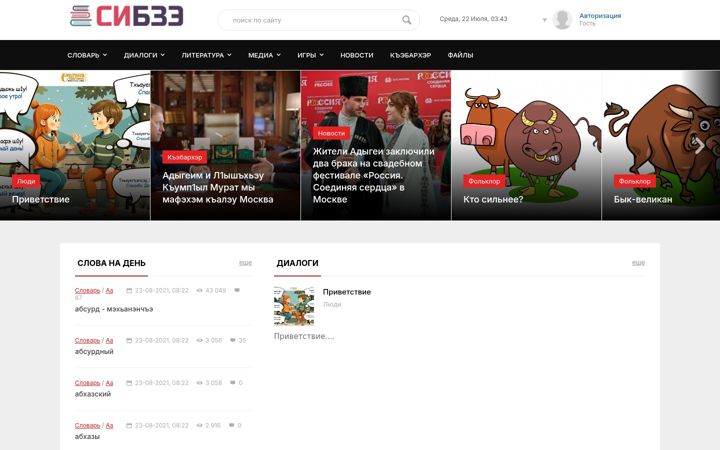Click the site search field
Screen dimensions: 720x450
[x=318, y=20]
